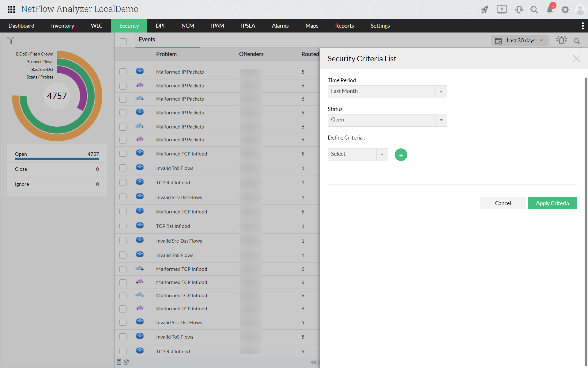Image resolution: width=588 pixels, height=368 pixels.
Task: Click the rocket quick-start icon
Action: click(x=484, y=10)
